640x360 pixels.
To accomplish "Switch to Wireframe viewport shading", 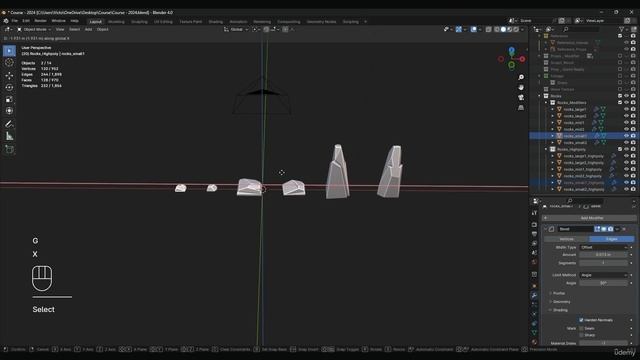I will pos(497,29).
